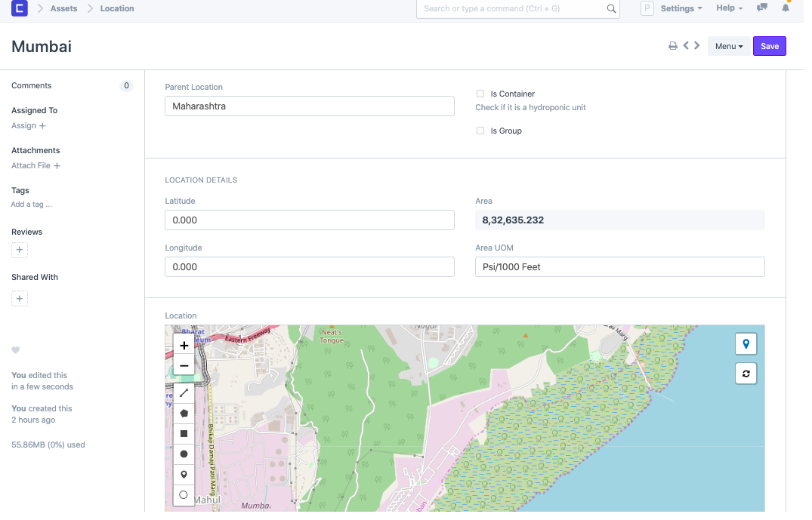Navigate to Location breadcrumb
This screenshot has width=812, height=520.
coord(117,8)
